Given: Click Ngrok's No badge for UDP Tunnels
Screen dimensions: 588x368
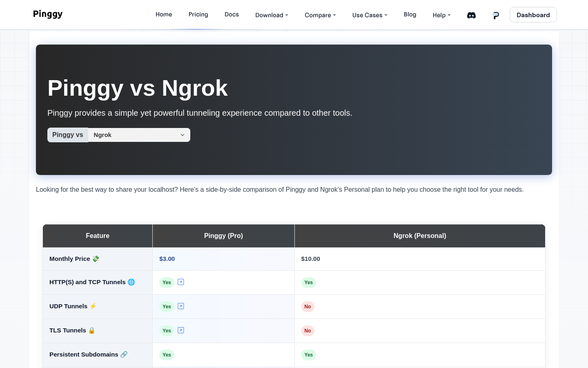Looking at the screenshot, I should click(308, 307).
